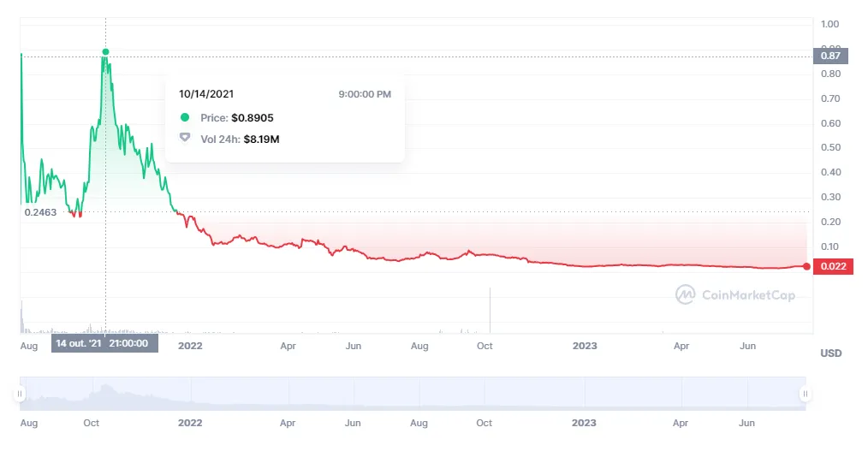This screenshot has height=463, width=868.
Task: Click the red 0.022 current price tag
Action: [833, 267]
